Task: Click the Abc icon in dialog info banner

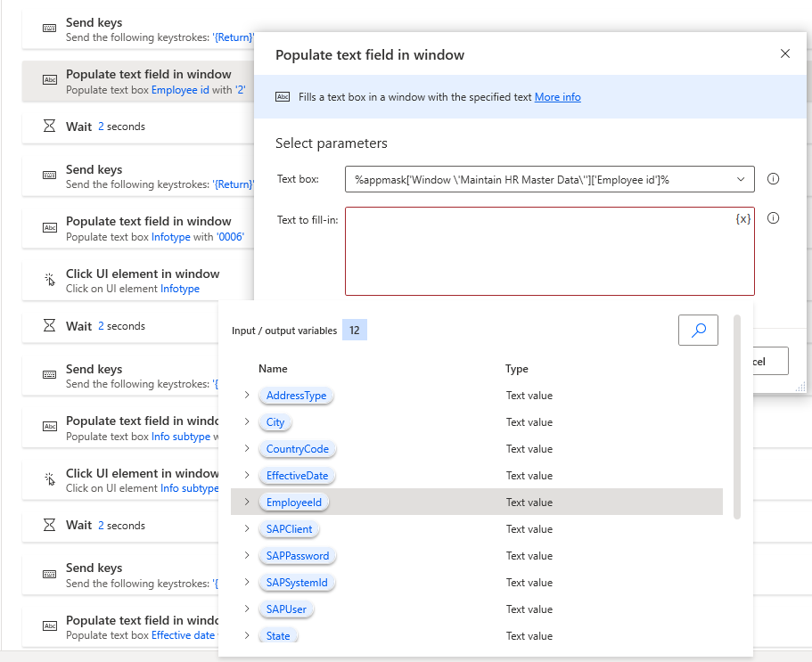Action: click(x=283, y=97)
